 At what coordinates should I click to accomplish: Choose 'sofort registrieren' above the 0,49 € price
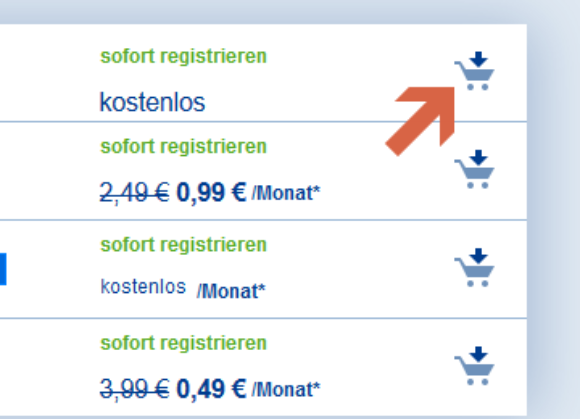tap(183, 344)
